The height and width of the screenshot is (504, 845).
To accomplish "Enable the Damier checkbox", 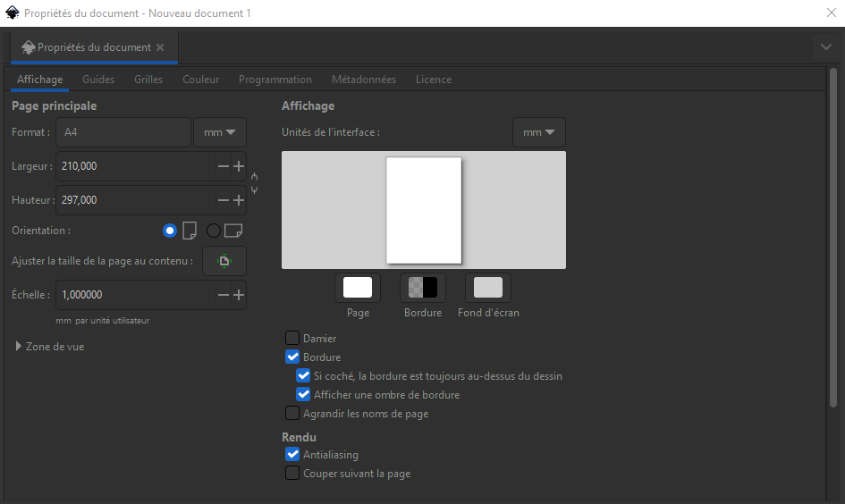I will click(292, 338).
